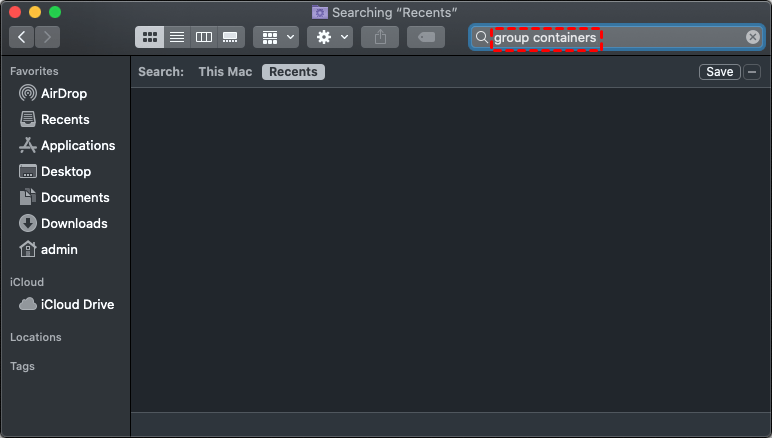Click the yellow minimize window button
772x438 pixels.
click(x=35, y=12)
